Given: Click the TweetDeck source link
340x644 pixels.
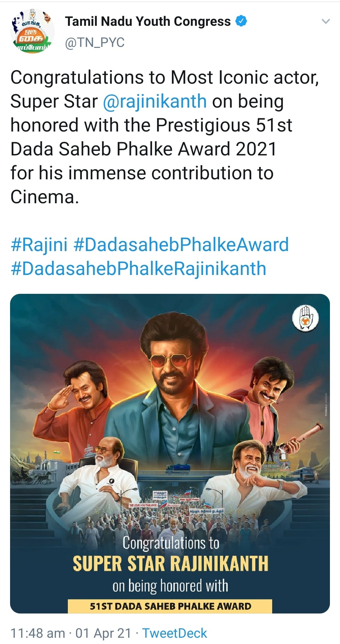Looking at the screenshot, I should coord(175,633).
